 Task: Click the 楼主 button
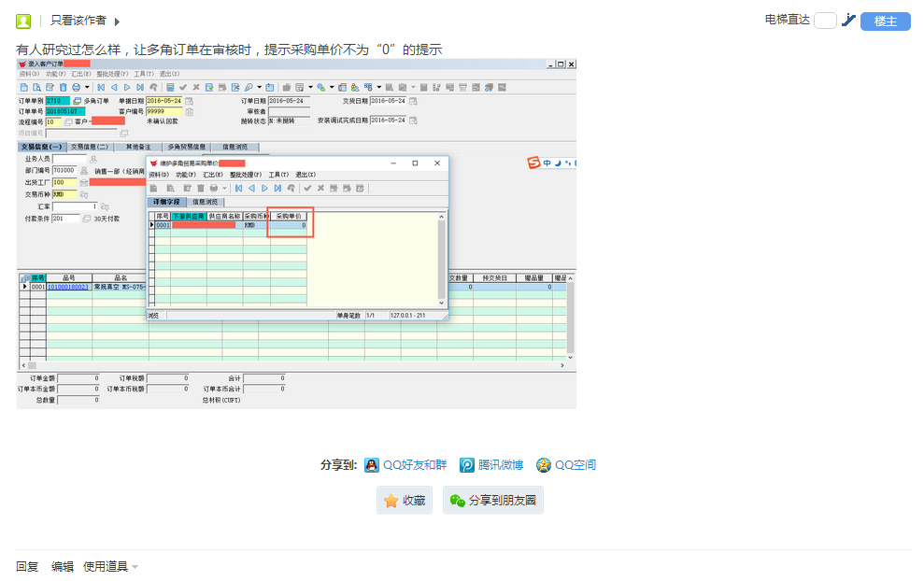pos(885,21)
